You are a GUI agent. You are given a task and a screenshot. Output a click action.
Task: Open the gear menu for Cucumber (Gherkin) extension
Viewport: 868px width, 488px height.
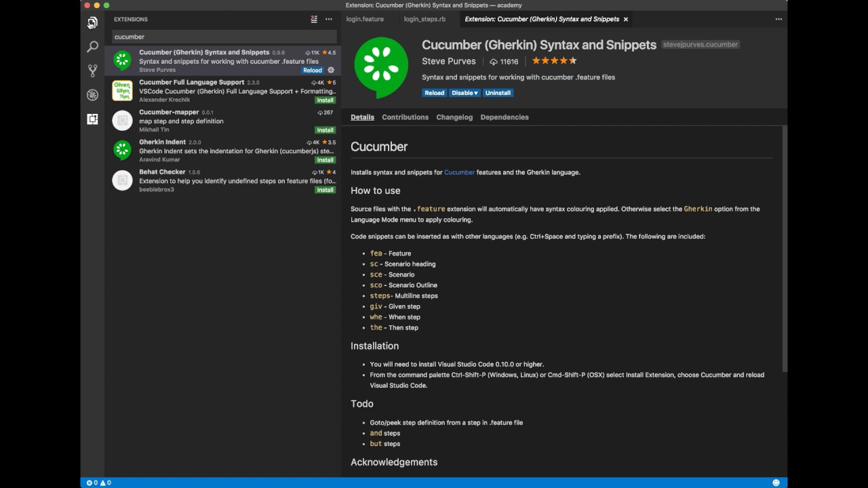pos(331,70)
